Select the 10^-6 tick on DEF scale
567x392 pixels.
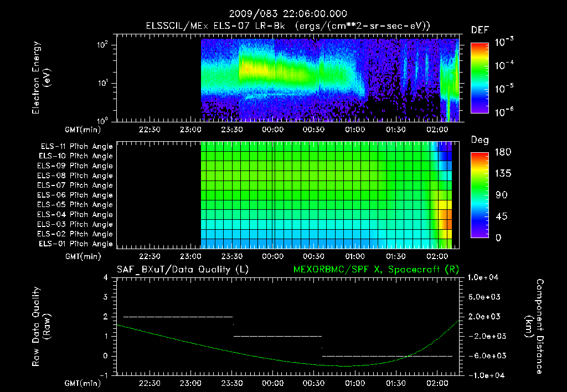coord(504,112)
